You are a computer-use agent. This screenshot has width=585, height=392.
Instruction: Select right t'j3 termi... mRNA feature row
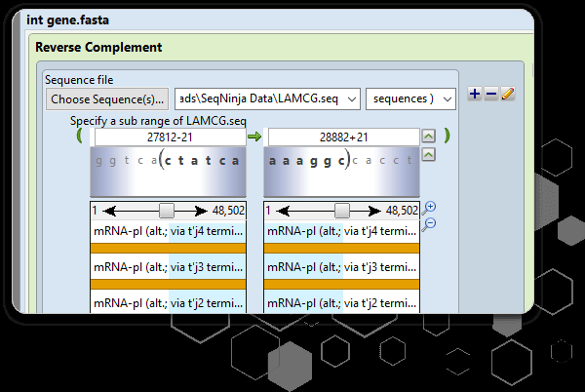[342, 267]
